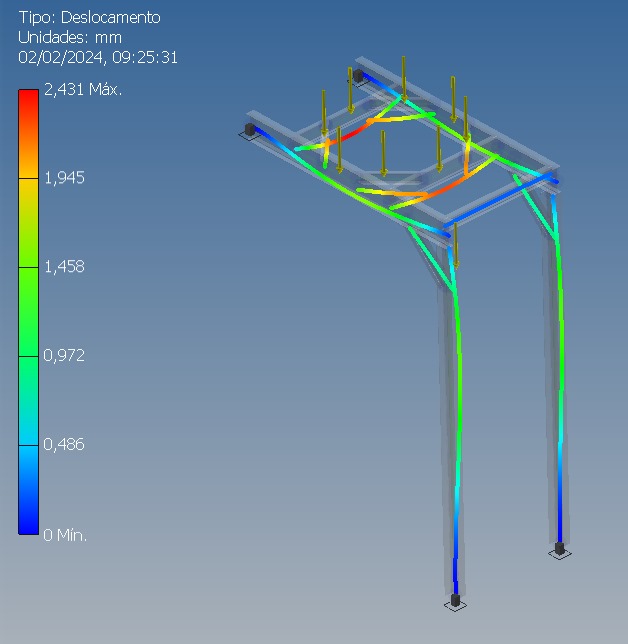Click the 1,458 legend label

(64, 267)
